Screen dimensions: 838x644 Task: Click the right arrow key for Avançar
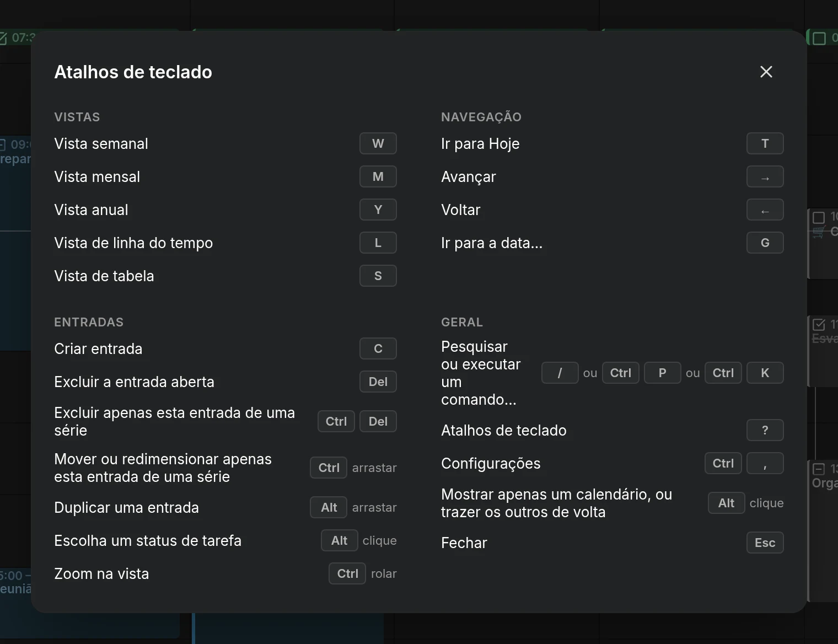765,176
